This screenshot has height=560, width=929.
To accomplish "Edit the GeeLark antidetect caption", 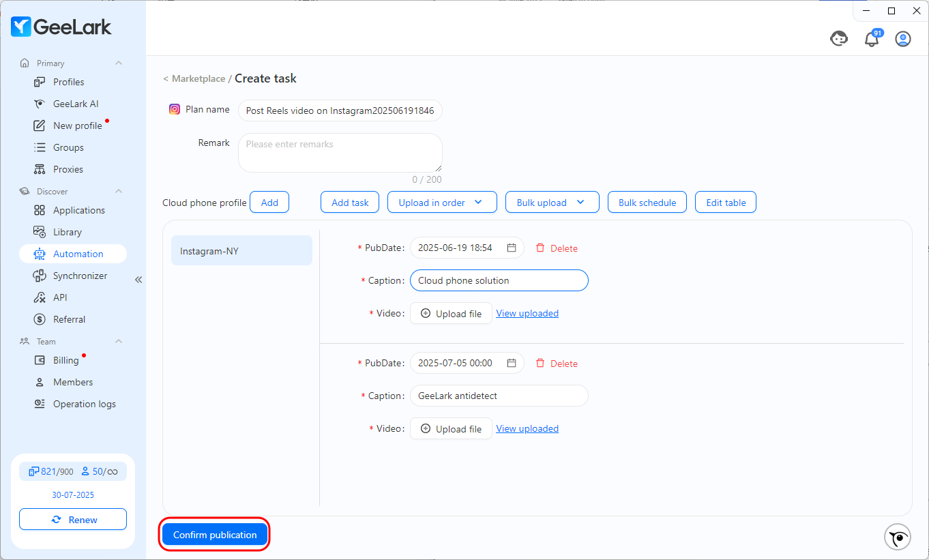I will tap(499, 396).
